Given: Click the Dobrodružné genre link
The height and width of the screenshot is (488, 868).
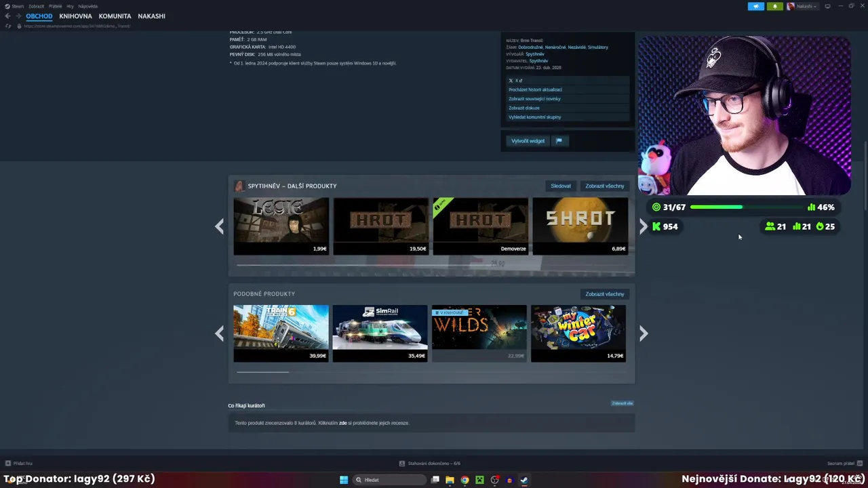Looking at the screenshot, I should click(x=530, y=47).
